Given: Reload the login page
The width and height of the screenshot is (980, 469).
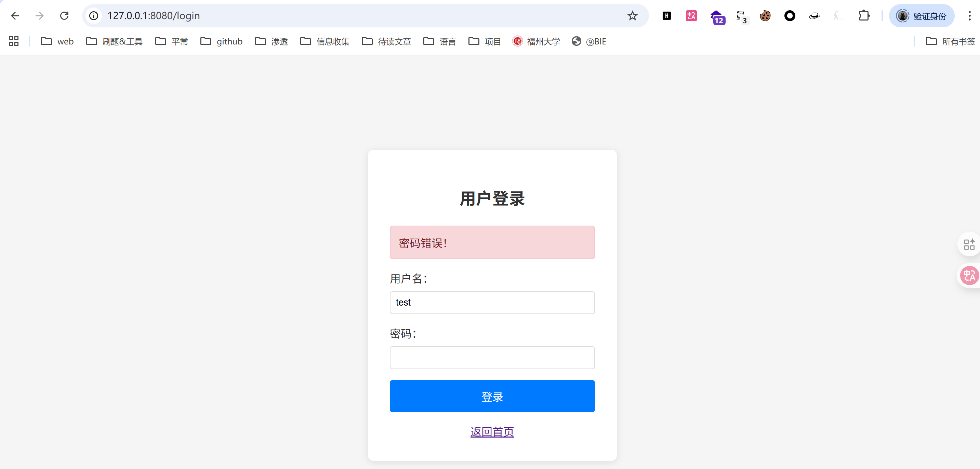Looking at the screenshot, I should tap(64, 16).
